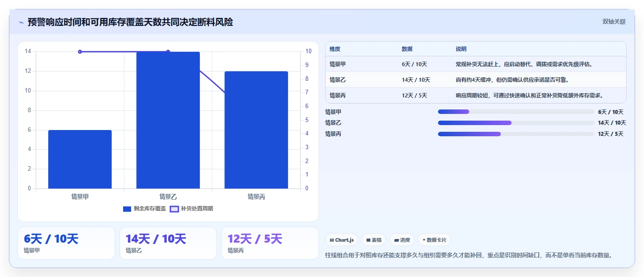The width and height of the screenshot is (644, 277).
Task: Click right axis value 10
Action: [x=308, y=51]
